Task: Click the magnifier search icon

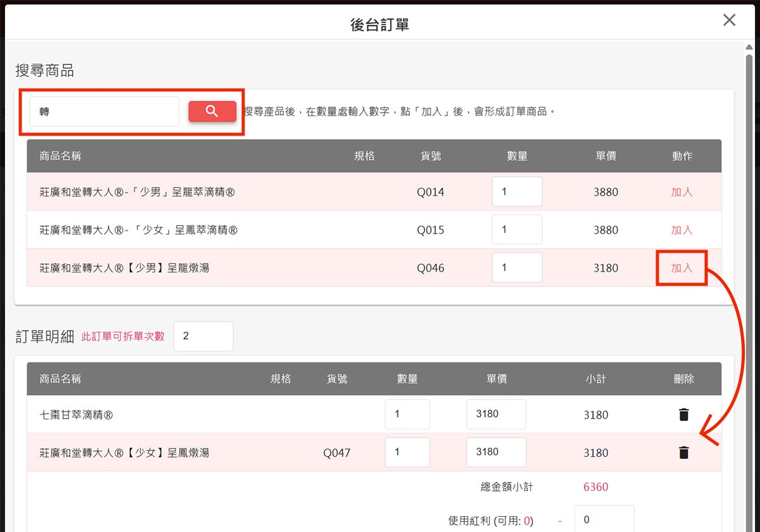Action: [212, 111]
